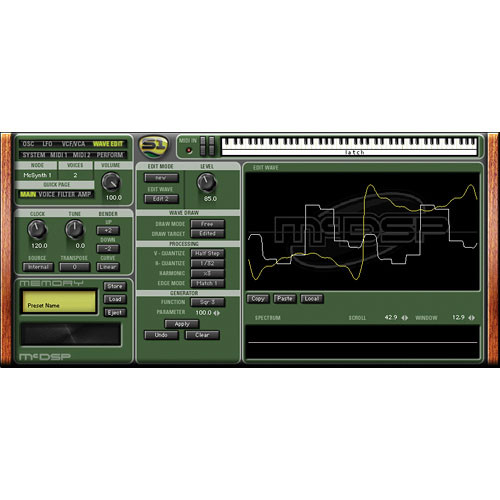Open the SYSTEM page tab
The image size is (500, 500).
34,155
